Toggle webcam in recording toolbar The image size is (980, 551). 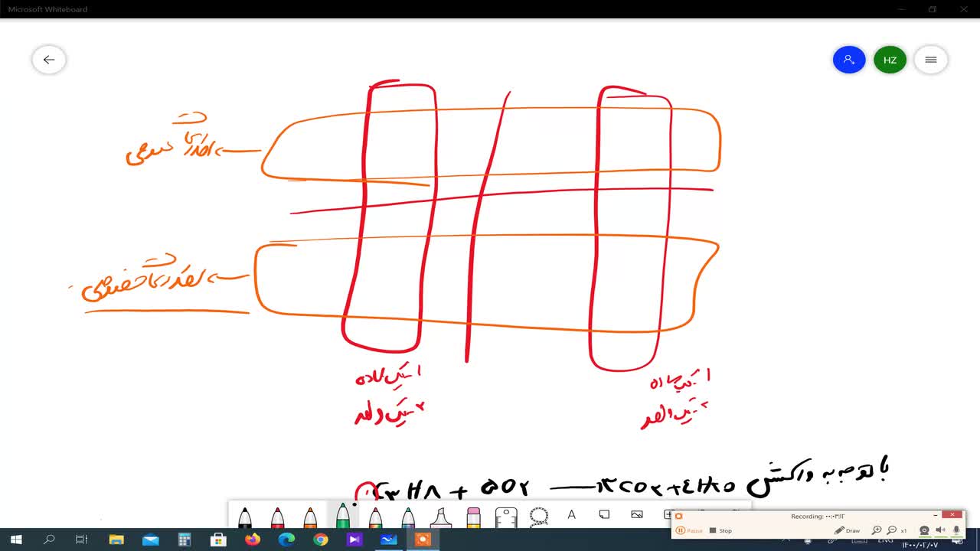click(924, 530)
